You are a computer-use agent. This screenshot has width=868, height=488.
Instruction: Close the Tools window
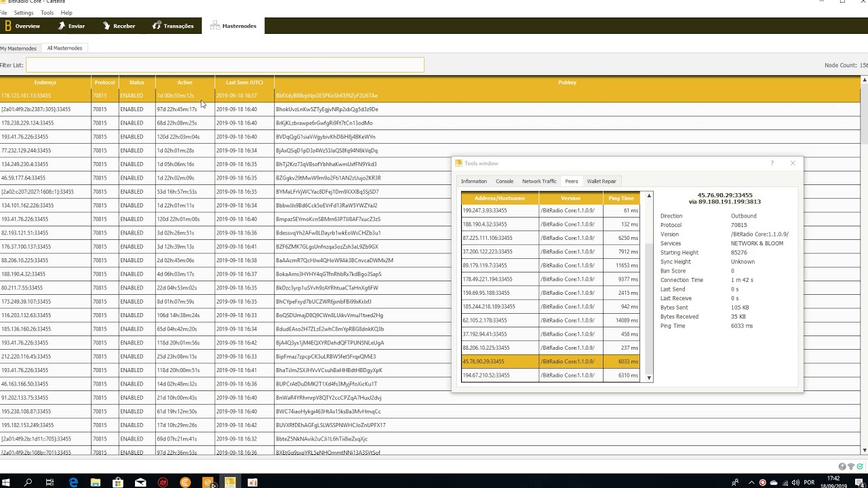(x=793, y=163)
